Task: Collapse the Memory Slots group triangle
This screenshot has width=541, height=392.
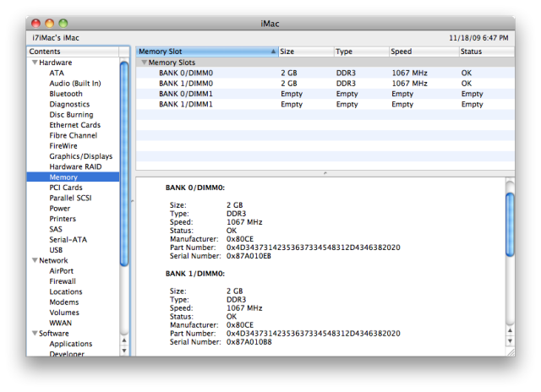Action: pos(145,63)
